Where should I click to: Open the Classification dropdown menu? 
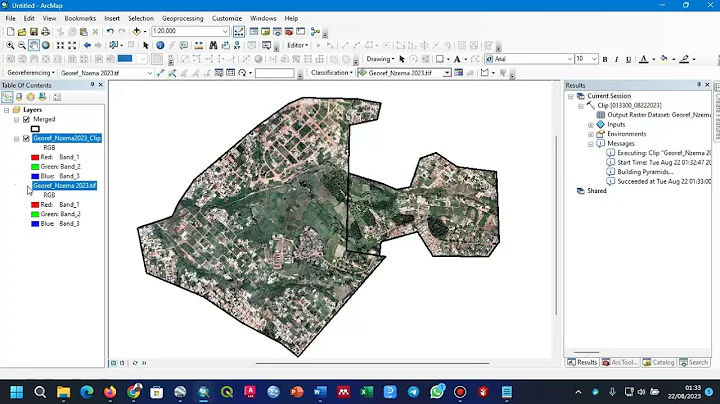pos(332,73)
